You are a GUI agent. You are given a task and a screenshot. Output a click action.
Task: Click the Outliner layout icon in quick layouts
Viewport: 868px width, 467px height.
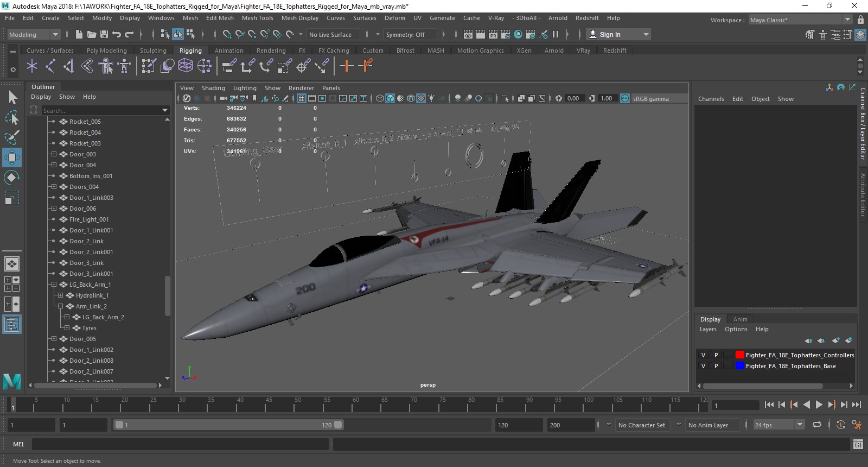(x=12, y=324)
